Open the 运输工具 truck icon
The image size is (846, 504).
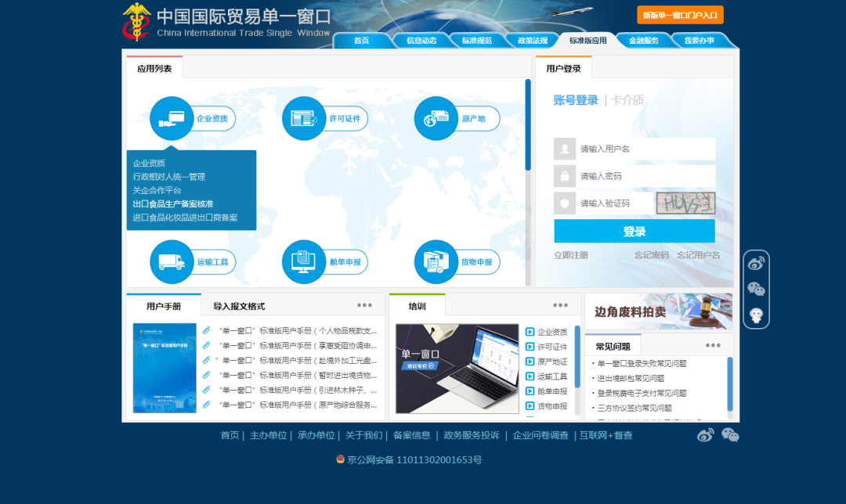coord(172,262)
